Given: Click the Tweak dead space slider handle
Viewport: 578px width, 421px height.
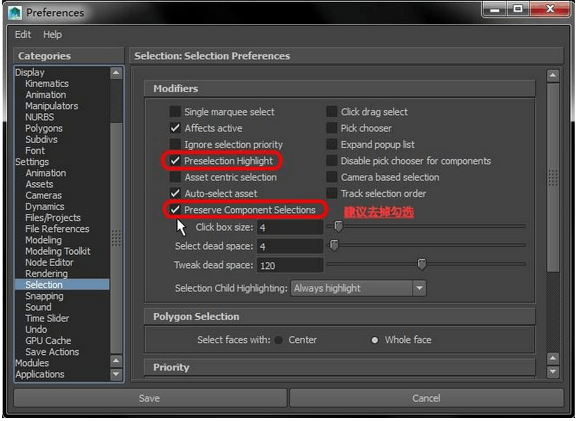Looking at the screenshot, I should (422, 264).
